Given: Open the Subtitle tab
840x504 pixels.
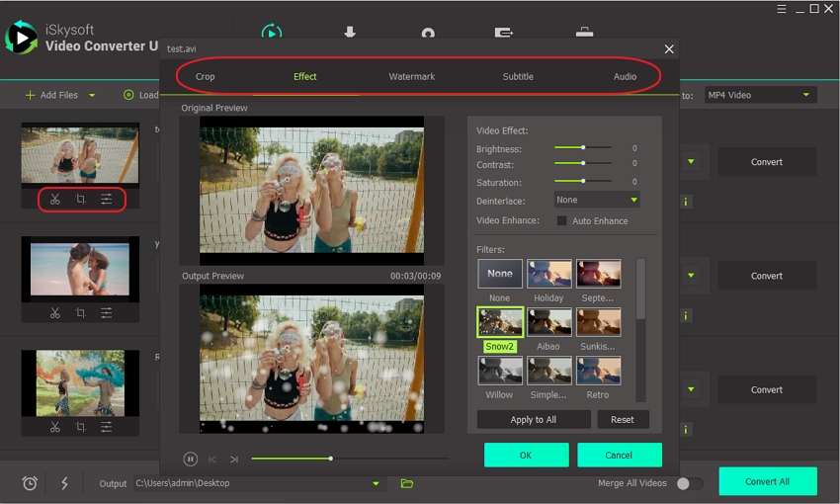Looking at the screenshot, I should pyautogui.click(x=518, y=76).
